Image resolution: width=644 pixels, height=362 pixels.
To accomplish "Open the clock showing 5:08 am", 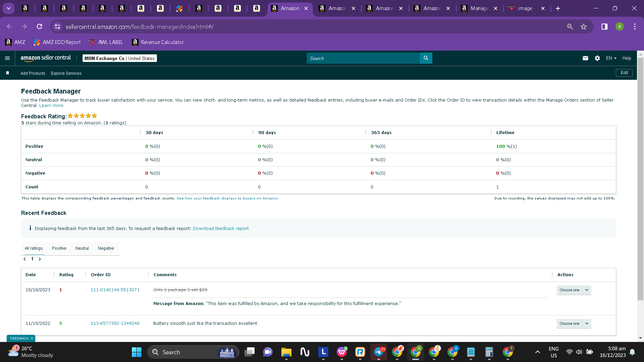I will tap(613, 352).
